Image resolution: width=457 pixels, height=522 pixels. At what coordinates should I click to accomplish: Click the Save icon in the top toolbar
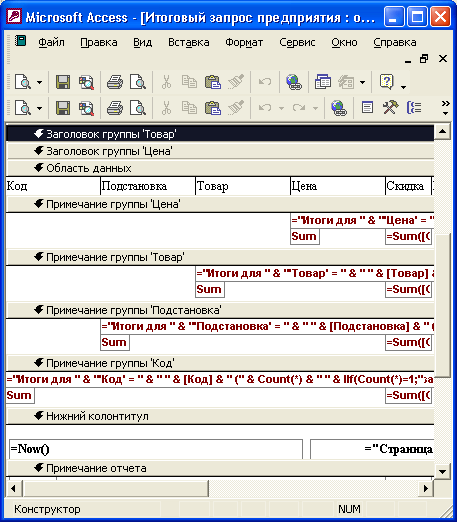(63, 82)
